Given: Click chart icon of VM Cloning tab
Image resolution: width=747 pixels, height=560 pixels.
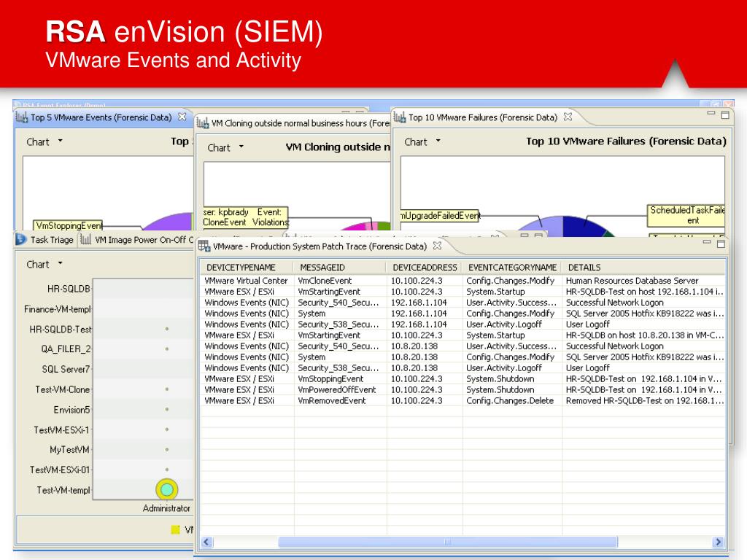Looking at the screenshot, I should (x=203, y=123).
